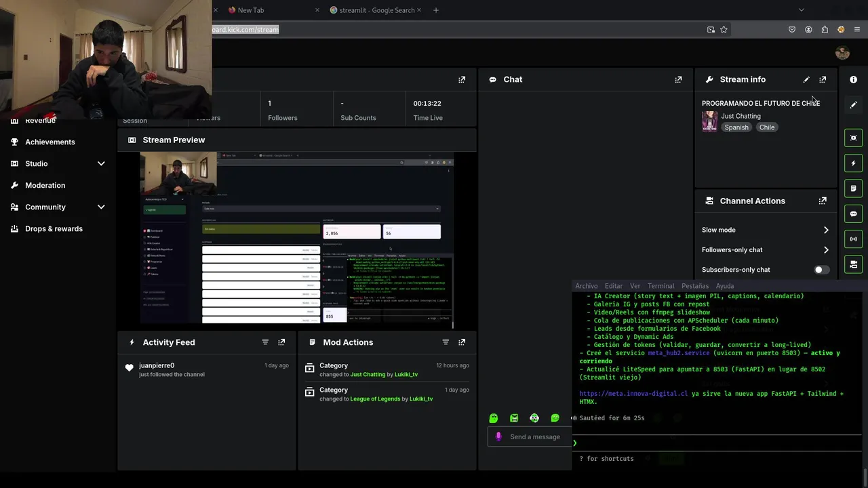Viewport: 868px width, 488px height.
Task: Open the Firefox hamburger application menu
Action: [857, 29]
